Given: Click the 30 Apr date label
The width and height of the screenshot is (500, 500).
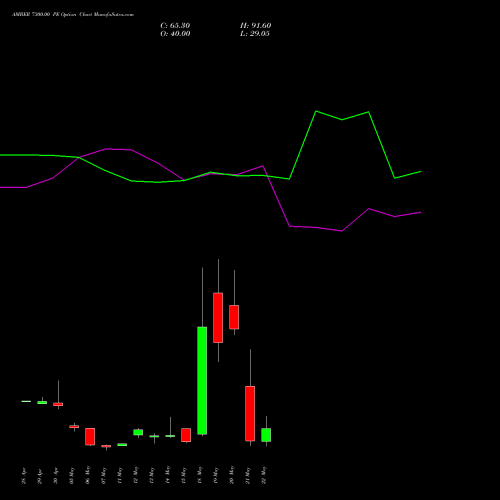Looking at the screenshot, I should click(x=56, y=476).
